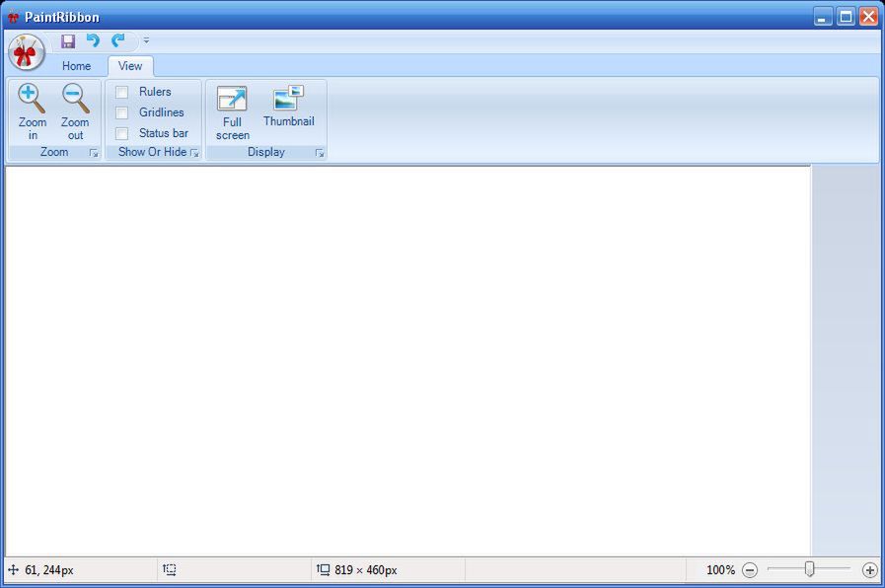Screen dimensions: 885x588
Task: Open the Show Or Hide dialog launcher
Action: pyautogui.click(x=194, y=153)
